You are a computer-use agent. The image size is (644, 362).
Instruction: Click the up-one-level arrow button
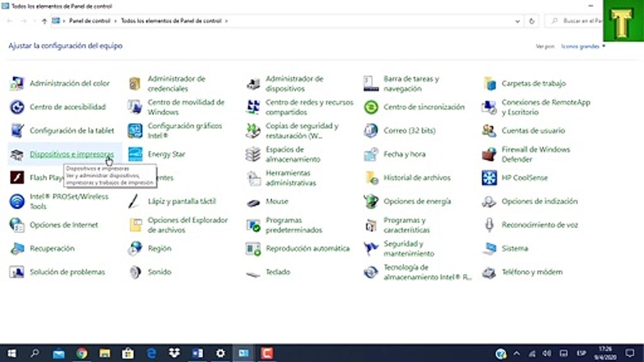pos(44,21)
